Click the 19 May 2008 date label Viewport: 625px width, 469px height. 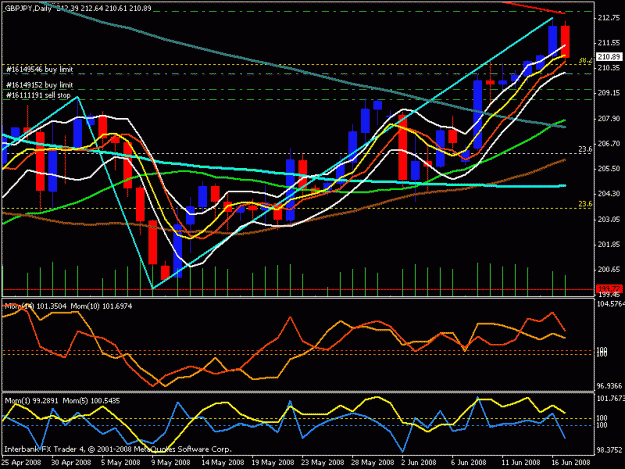click(273, 463)
